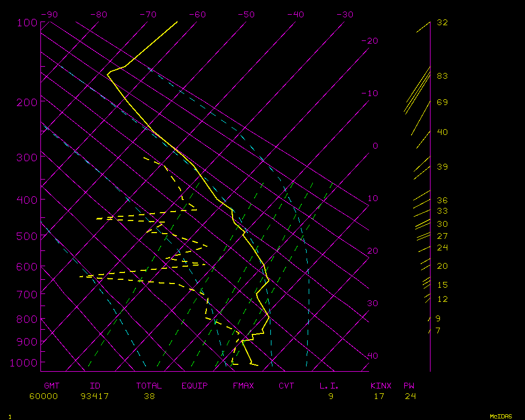
Task: Select the station ID value 93417
Action: pos(95,396)
